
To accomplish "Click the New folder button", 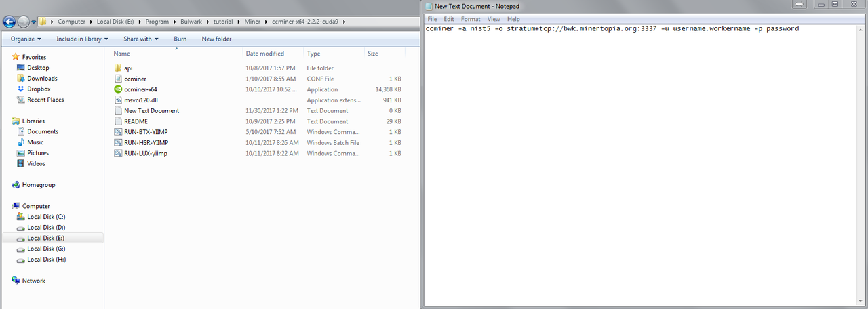I will tap(216, 39).
